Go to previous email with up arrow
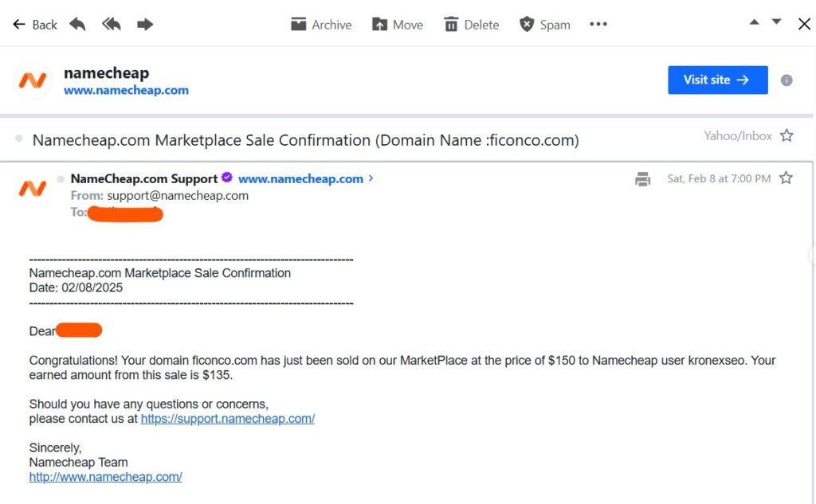The image size is (816, 504). [x=755, y=22]
